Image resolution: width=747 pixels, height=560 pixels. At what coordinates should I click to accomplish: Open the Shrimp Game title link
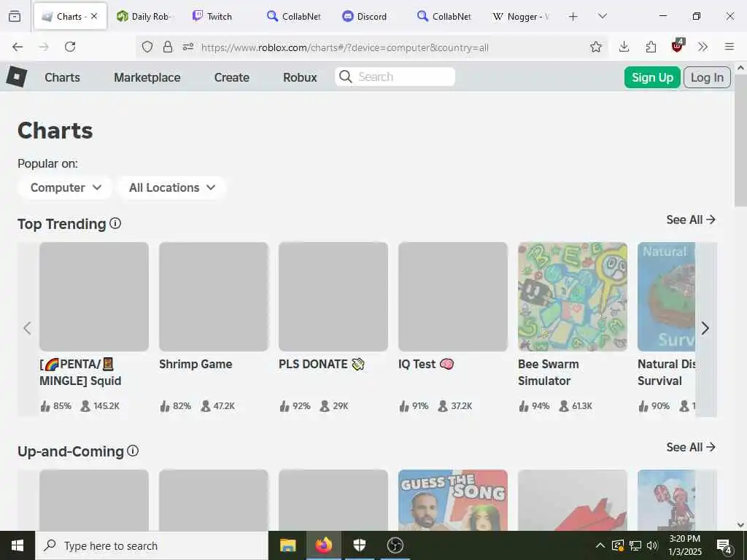pos(196,364)
